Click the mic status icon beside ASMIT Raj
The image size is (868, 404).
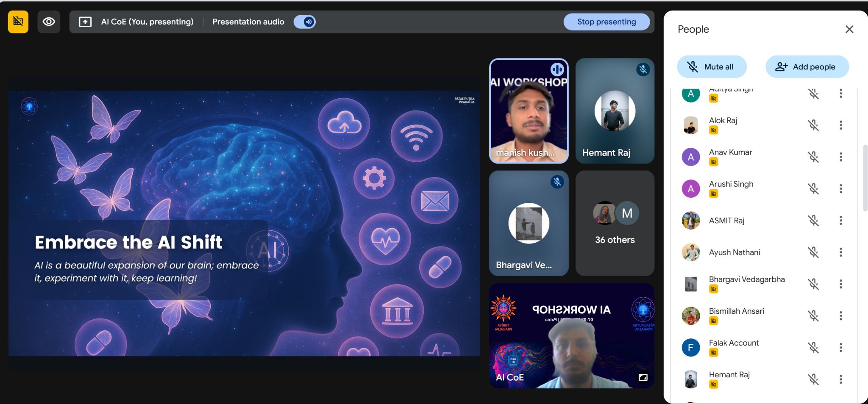814,220
